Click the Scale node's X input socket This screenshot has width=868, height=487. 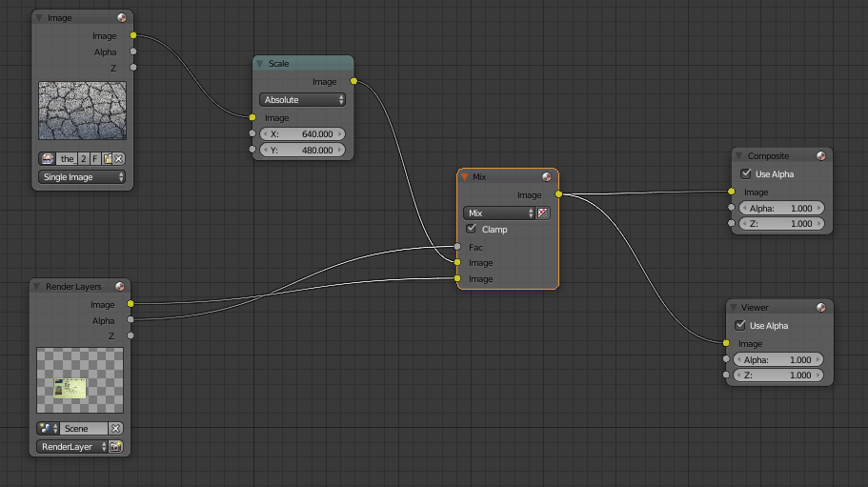[x=252, y=133]
